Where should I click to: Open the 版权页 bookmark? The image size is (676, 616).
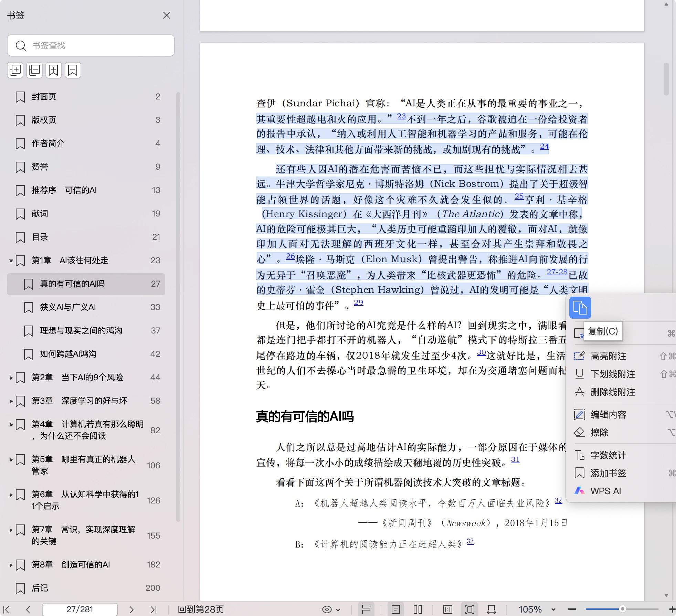86,120
